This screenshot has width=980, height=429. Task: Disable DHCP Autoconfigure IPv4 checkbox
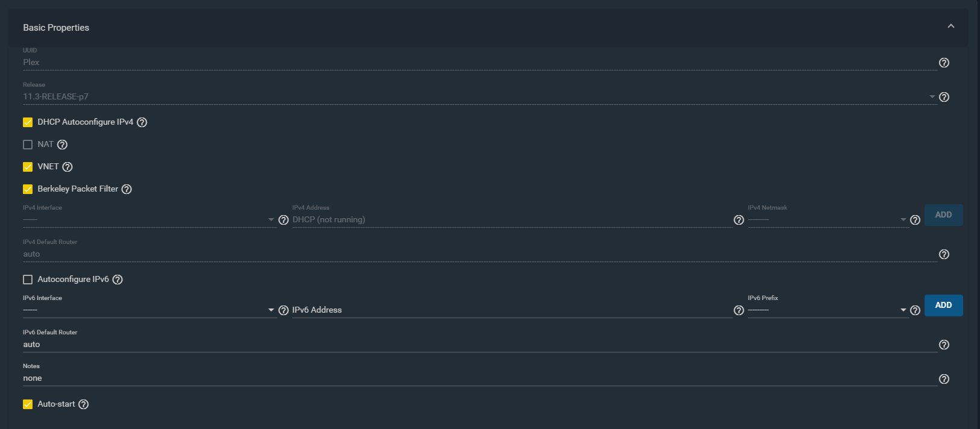pos(28,122)
